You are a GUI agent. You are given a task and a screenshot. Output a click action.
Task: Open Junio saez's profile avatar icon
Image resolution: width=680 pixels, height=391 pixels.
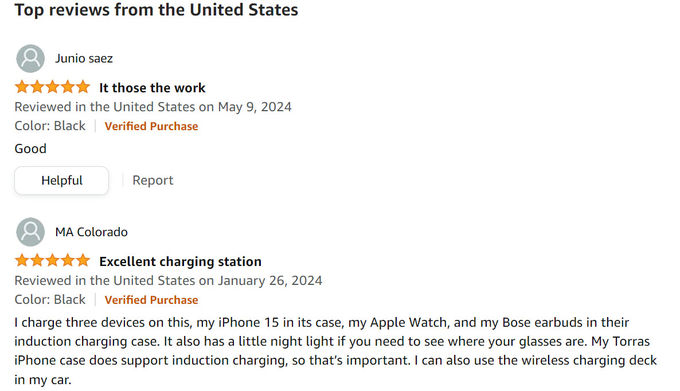coord(30,59)
